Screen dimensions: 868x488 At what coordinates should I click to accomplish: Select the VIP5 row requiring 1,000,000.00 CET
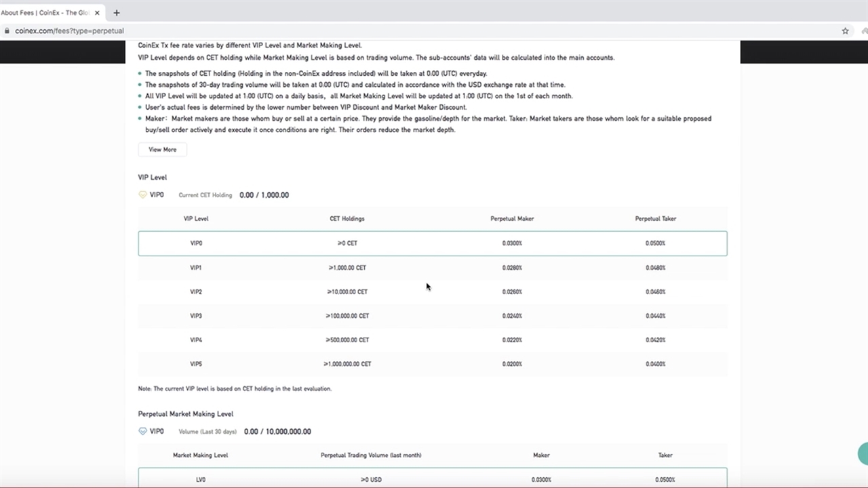pos(432,364)
